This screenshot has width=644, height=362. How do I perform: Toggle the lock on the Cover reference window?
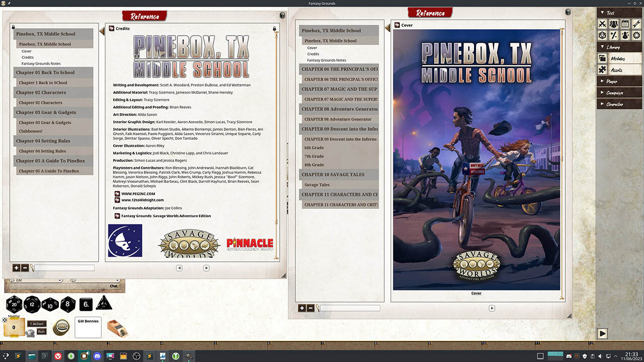pos(568,12)
